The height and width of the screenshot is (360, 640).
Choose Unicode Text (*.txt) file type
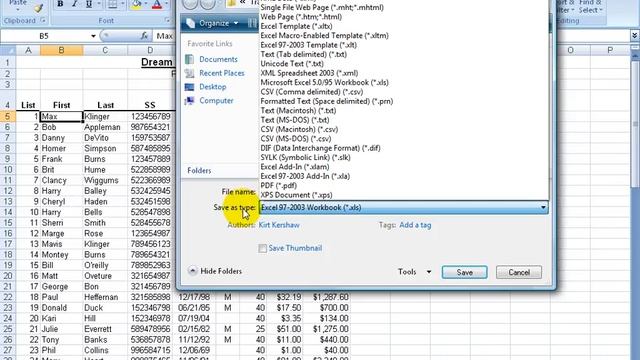click(x=292, y=64)
